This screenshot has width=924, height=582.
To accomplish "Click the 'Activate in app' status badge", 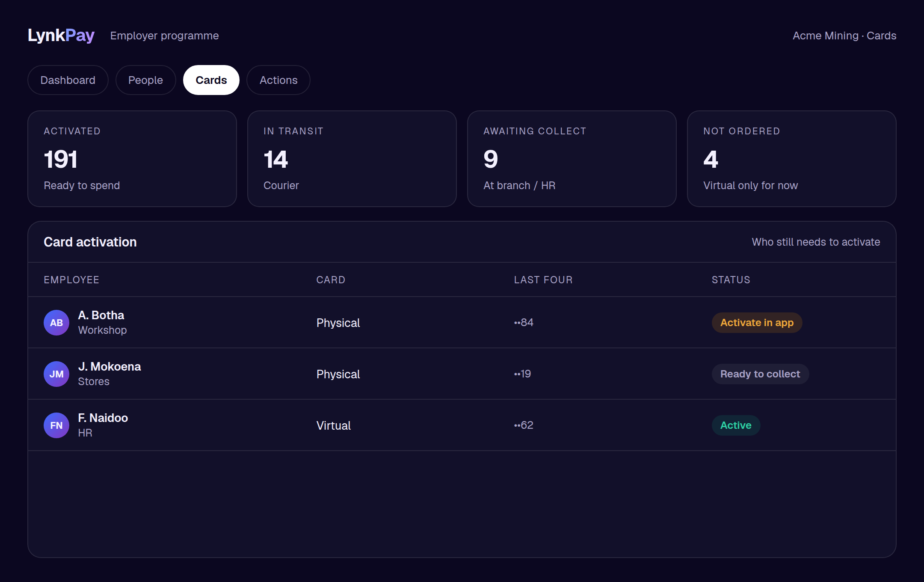I will (x=757, y=323).
